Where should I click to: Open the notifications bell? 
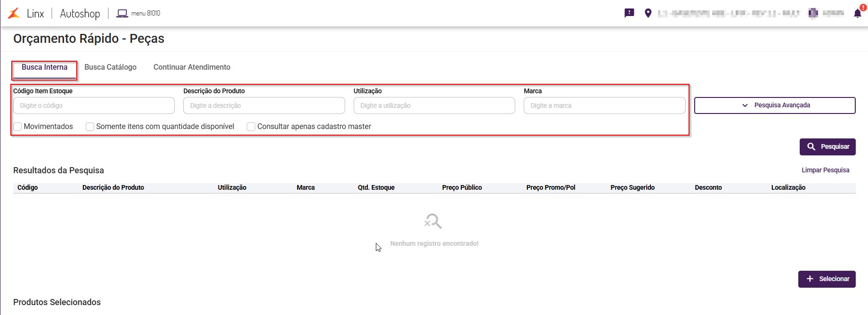click(857, 13)
